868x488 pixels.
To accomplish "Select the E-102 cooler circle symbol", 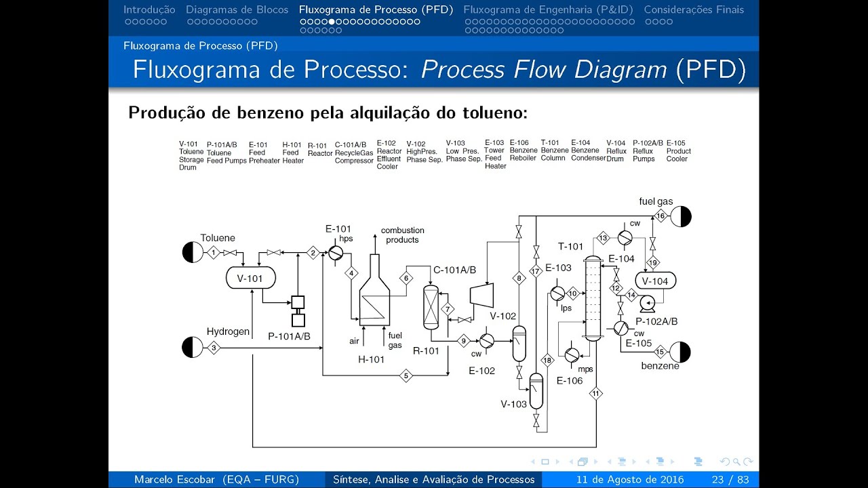I will pos(486,340).
